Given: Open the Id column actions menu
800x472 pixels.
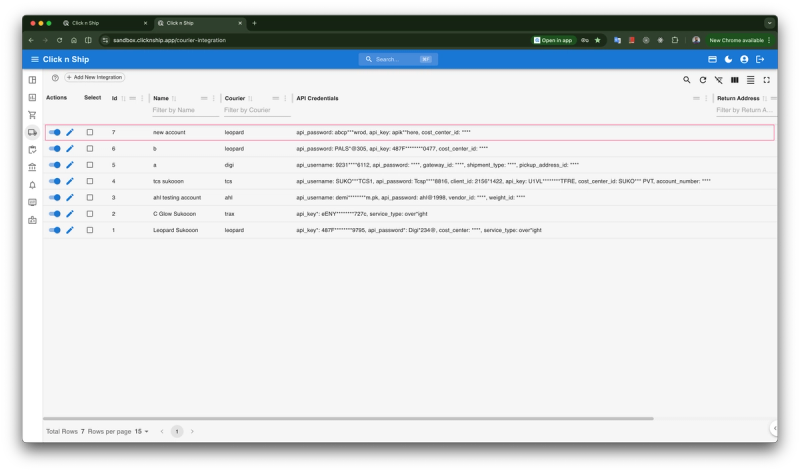Looking at the screenshot, I should pyautogui.click(x=142, y=98).
